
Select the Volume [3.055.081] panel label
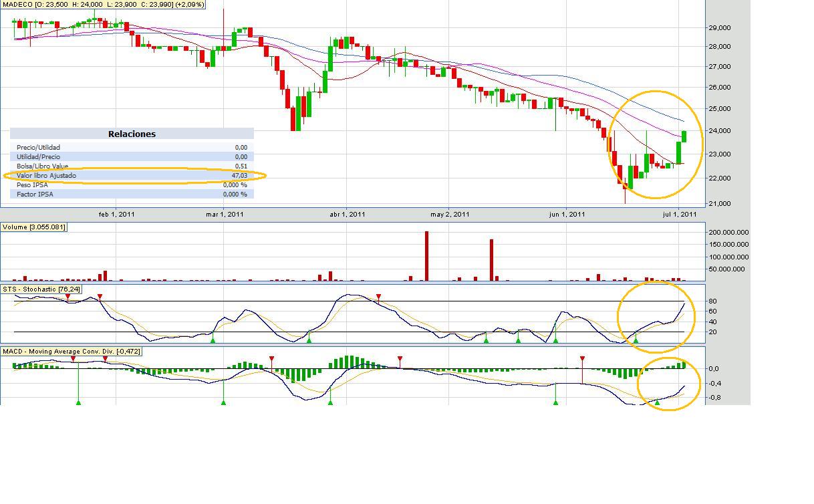pyautogui.click(x=33, y=227)
